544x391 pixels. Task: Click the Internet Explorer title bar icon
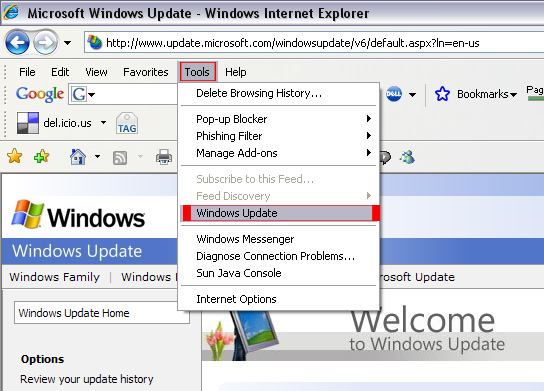11,12
